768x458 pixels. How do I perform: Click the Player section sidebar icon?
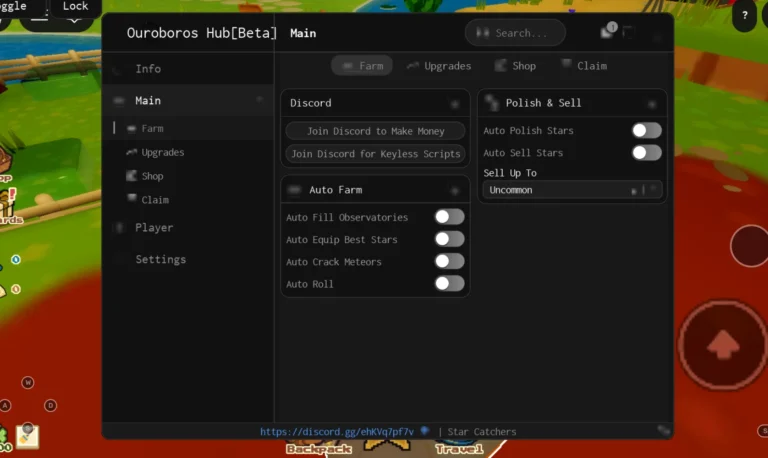[119, 227]
